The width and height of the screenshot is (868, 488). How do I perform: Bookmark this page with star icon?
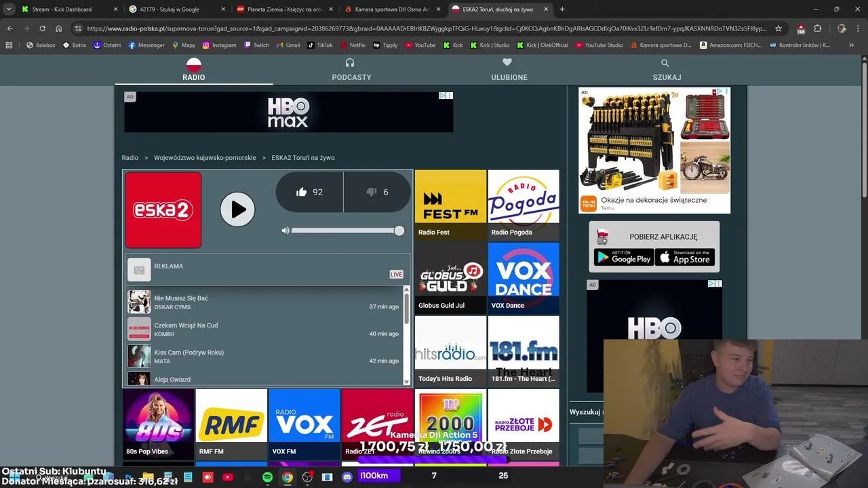click(778, 28)
